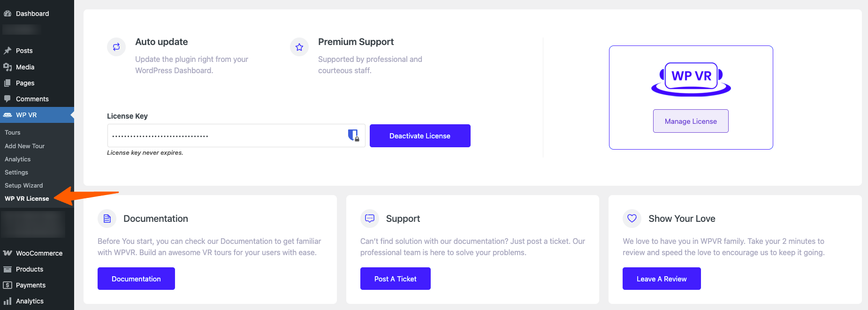Viewport: 868px width, 310px height.
Task: Click the WP VR logo image
Action: [x=691, y=78]
